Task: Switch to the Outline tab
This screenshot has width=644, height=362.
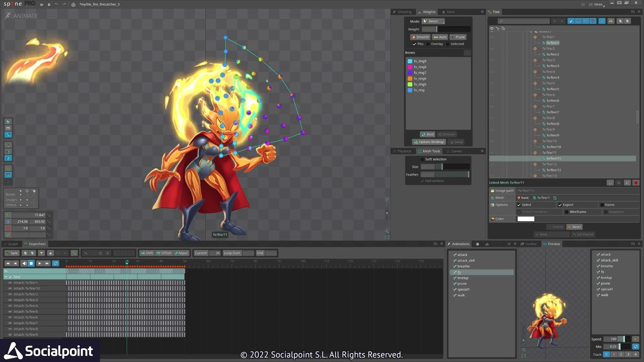Action: [529, 244]
